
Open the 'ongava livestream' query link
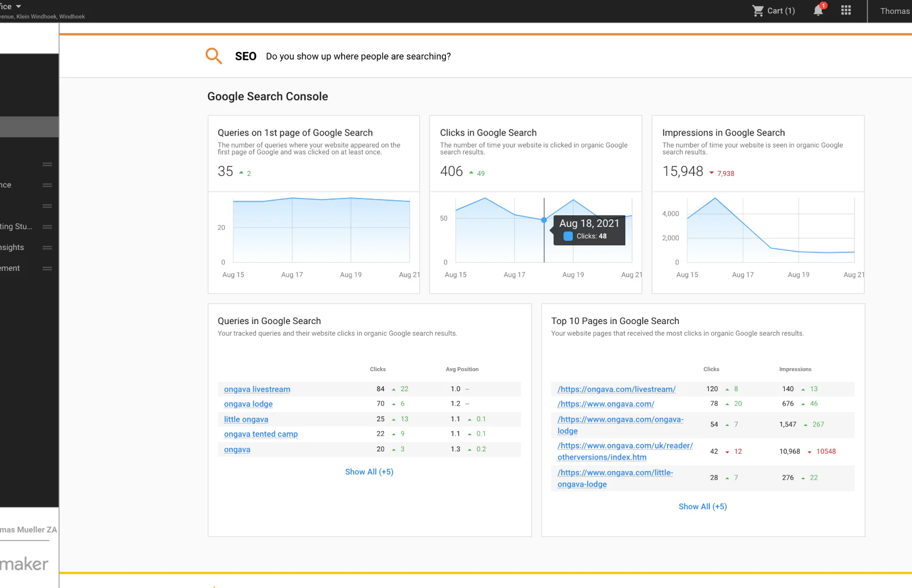pyautogui.click(x=257, y=389)
